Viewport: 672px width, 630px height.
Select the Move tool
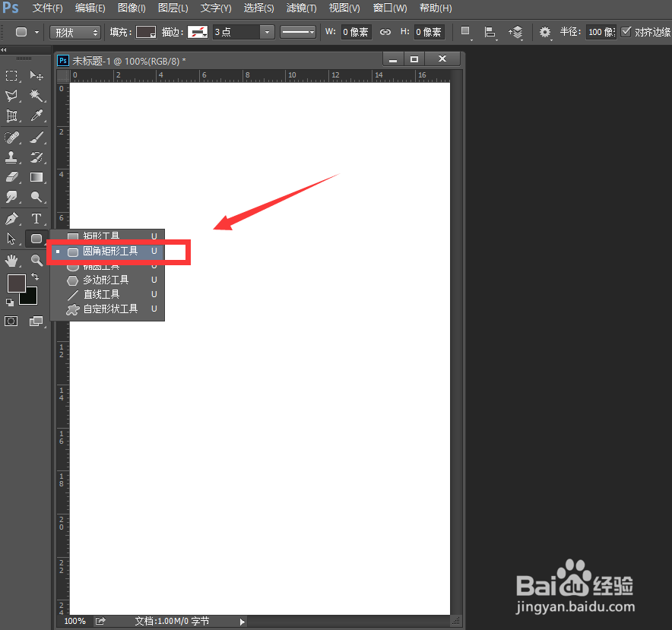tap(36, 75)
